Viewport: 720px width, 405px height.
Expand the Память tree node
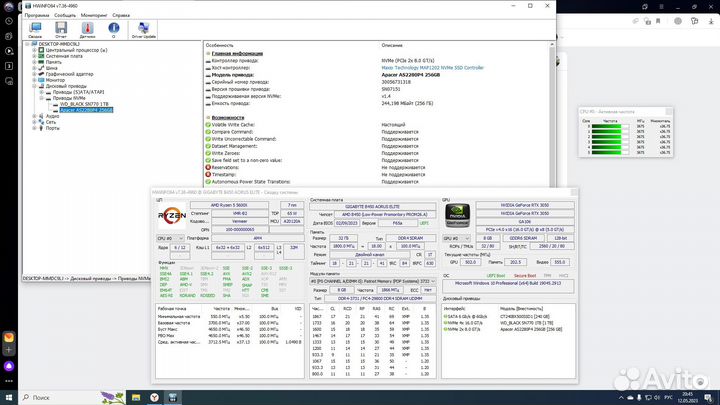tap(34, 62)
